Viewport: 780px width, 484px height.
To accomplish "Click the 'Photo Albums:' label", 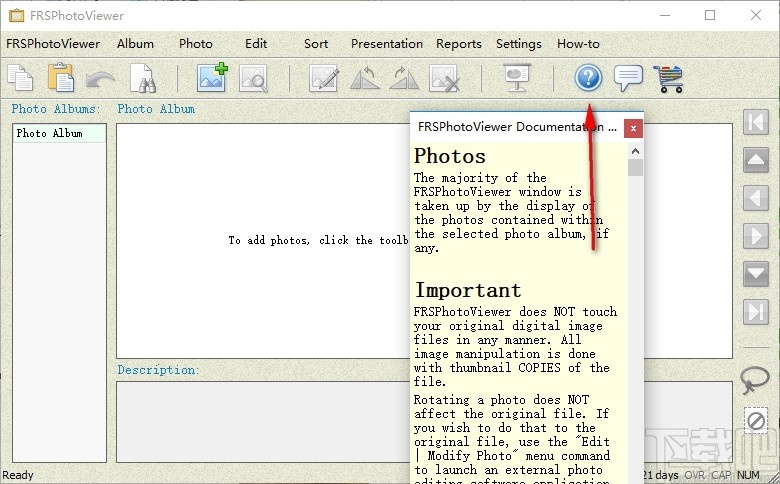I will [x=56, y=109].
